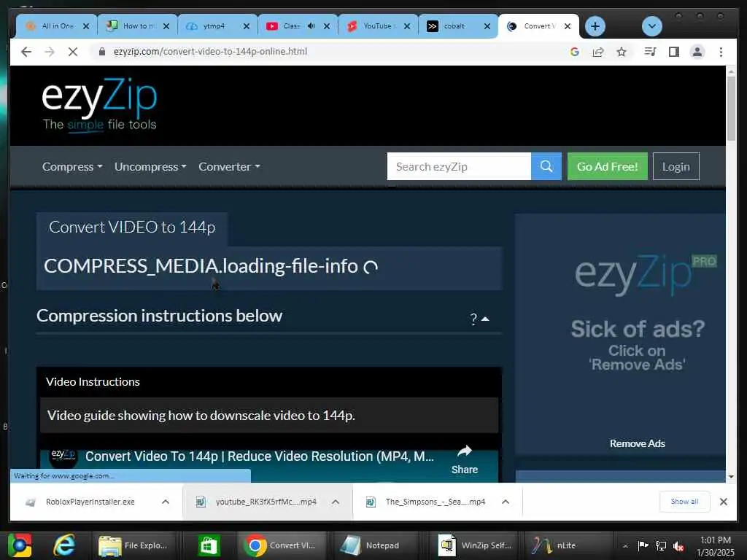Switch to the How to tab
The width and height of the screenshot is (747, 560).
pyautogui.click(x=138, y=26)
